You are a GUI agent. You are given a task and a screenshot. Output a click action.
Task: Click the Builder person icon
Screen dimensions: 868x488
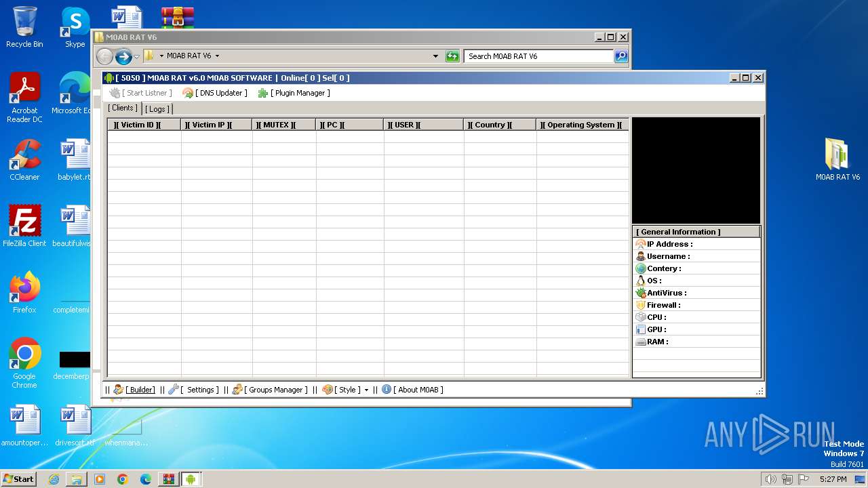click(118, 390)
